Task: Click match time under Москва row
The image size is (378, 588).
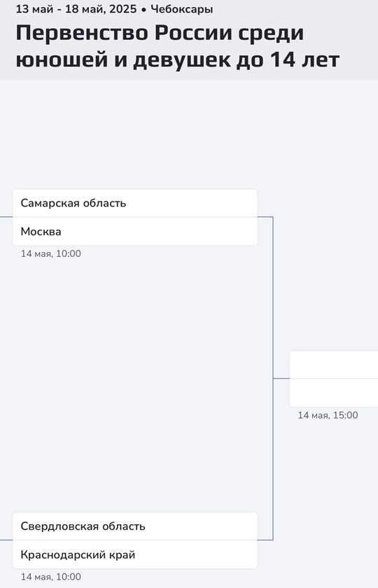Action: [x=50, y=253]
